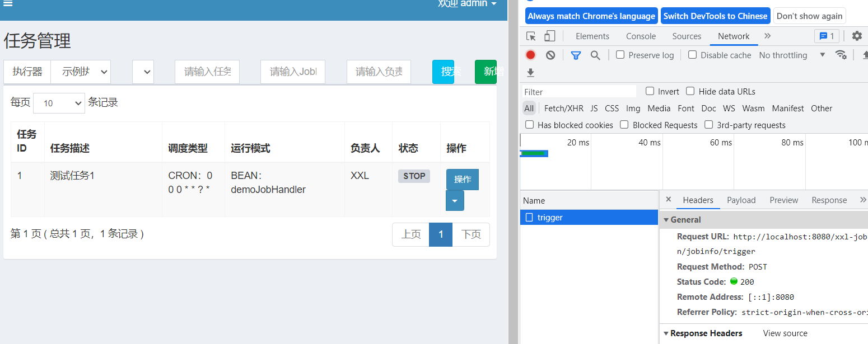868x344 pixels.
Task: Select the trigger request row
Action: coord(589,217)
